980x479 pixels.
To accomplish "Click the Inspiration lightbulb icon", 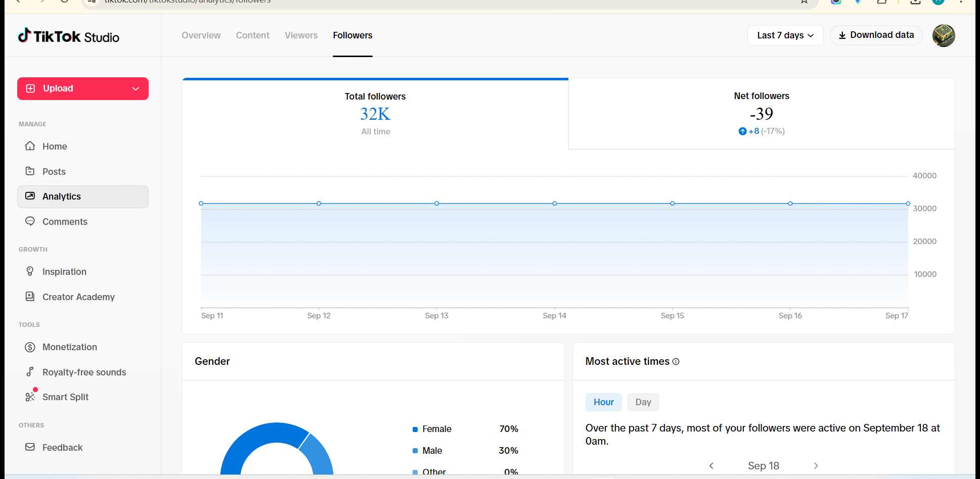I will click(x=30, y=271).
